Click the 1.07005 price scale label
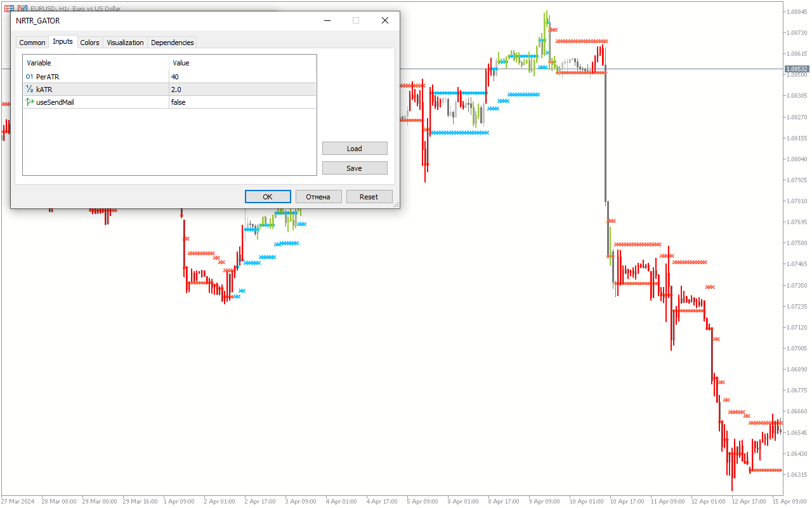 [x=797, y=349]
